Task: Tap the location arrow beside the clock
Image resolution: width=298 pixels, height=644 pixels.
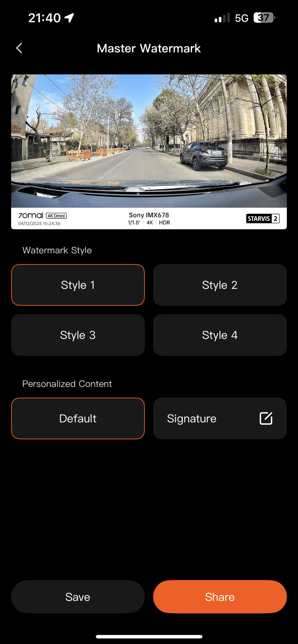Action: point(69,18)
